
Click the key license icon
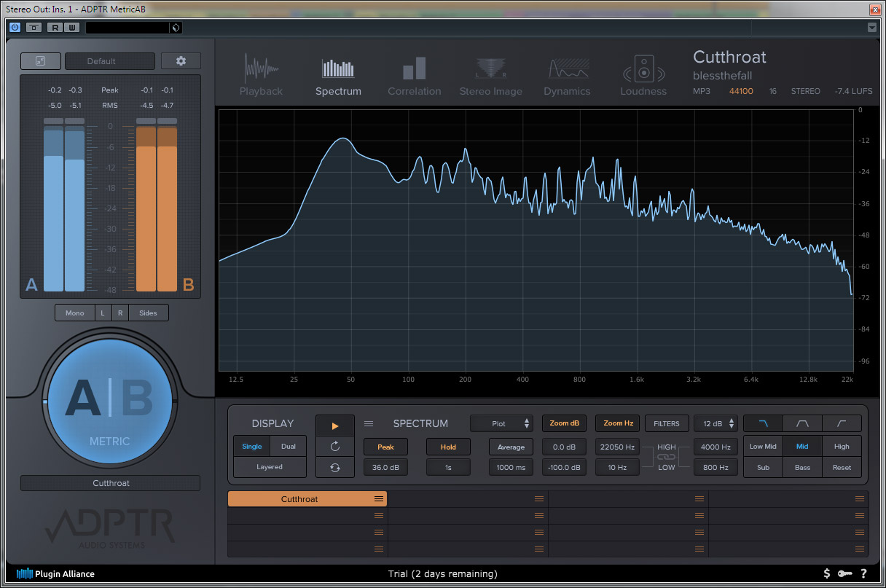(845, 574)
